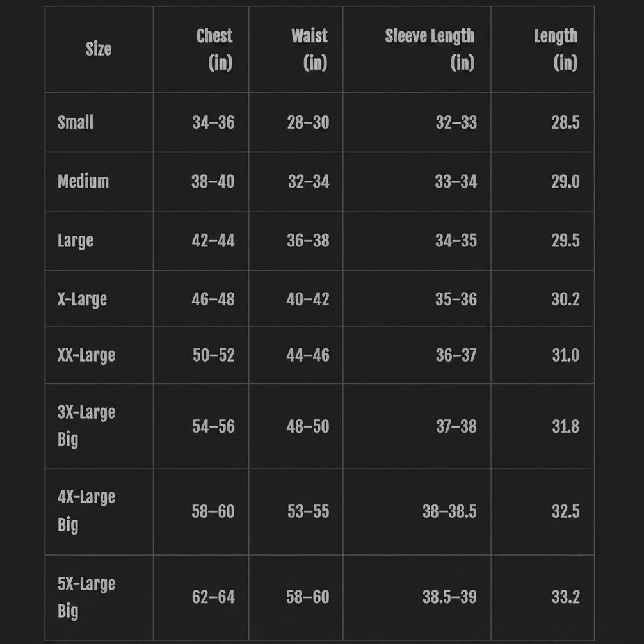
Task: Click the 32–34 waist measurement cell
Action: click(309, 181)
